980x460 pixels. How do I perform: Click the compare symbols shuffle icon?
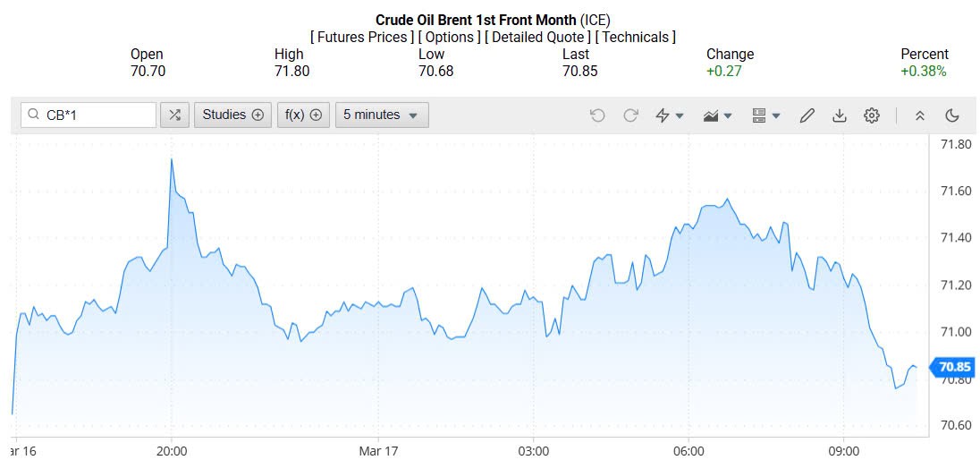click(174, 115)
